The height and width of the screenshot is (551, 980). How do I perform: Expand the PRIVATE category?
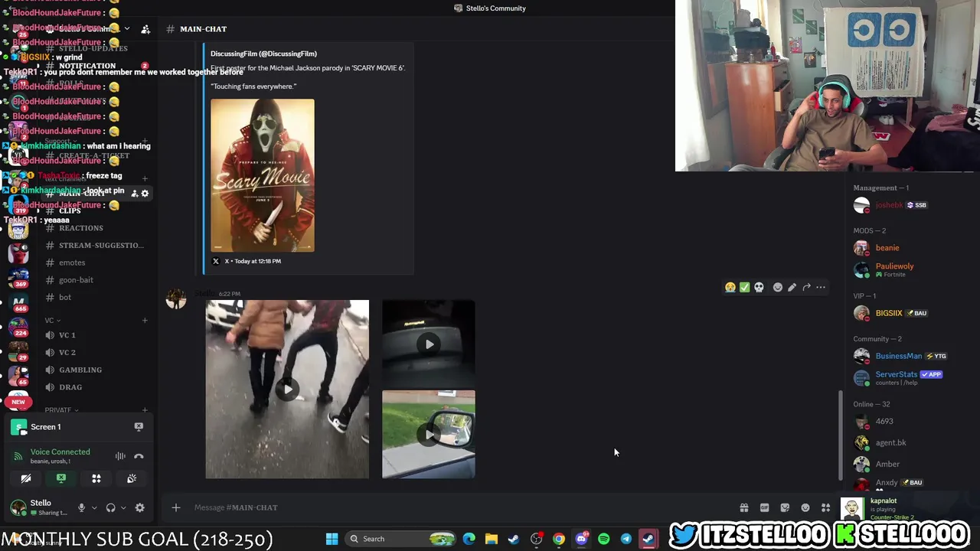coord(61,410)
